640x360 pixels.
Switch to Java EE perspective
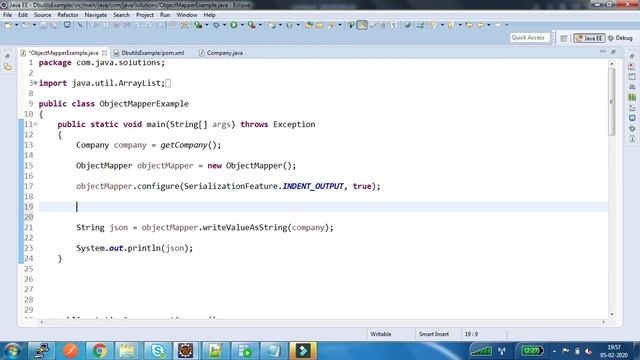pos(589,38)
